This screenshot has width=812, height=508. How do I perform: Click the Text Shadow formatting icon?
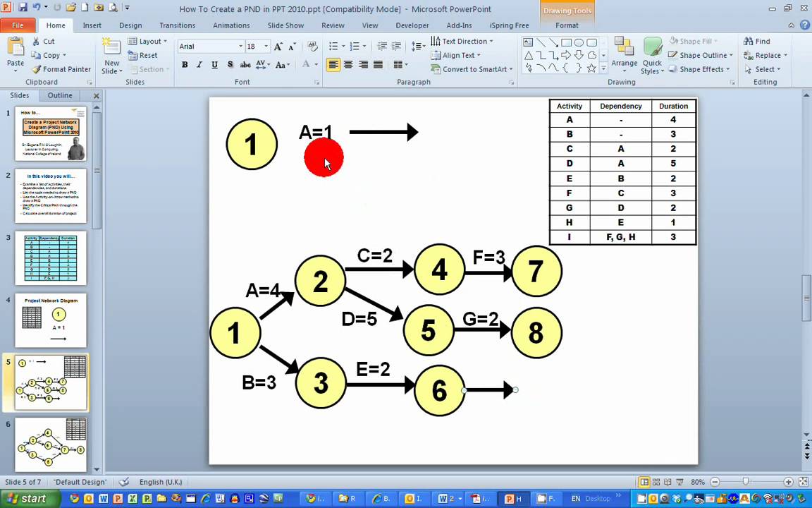[x=230, y=65]
